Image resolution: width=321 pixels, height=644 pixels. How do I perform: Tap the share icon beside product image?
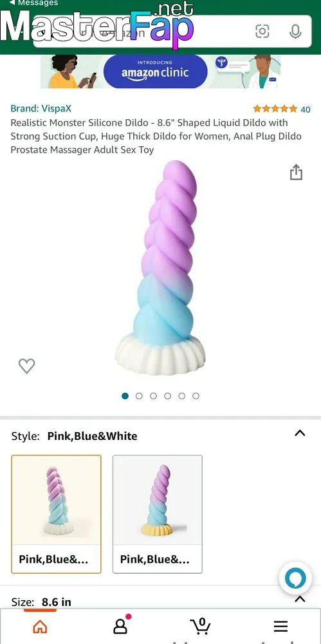pyautogui.click(x=296, y=172)
